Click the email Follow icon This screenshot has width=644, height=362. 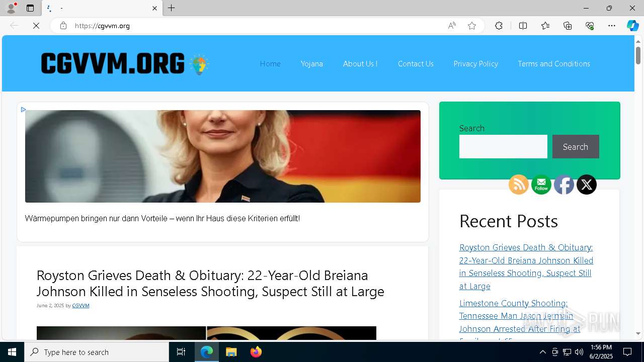tap(541, 185)
